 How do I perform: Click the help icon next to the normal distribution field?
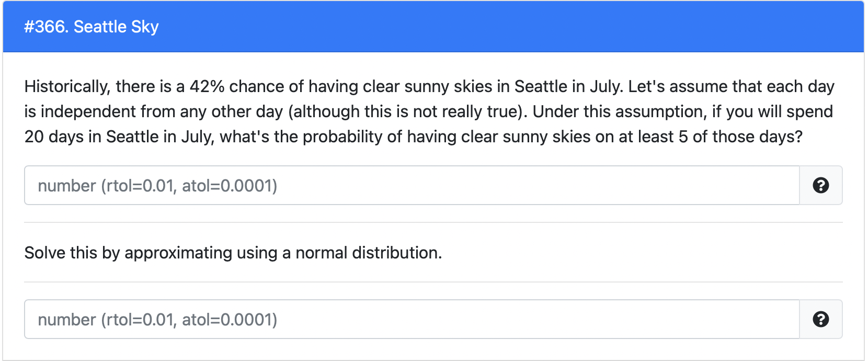coord(820,319)
